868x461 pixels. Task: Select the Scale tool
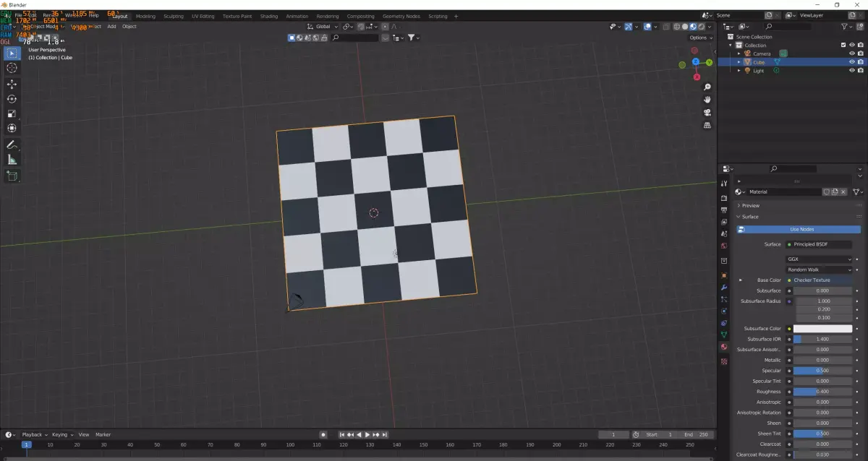coord(12,113)
